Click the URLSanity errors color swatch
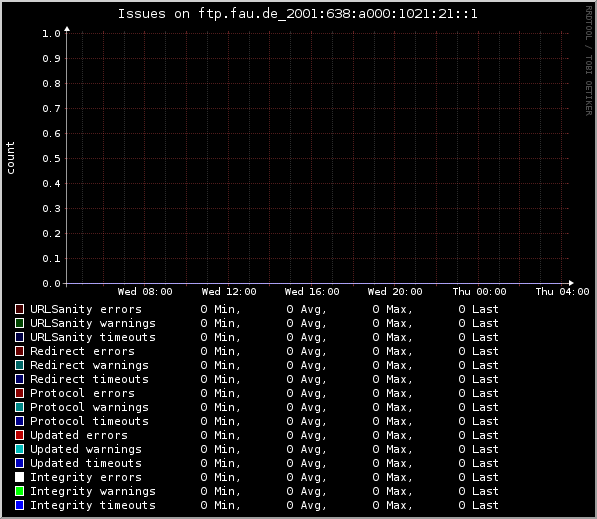The width and height of the screenshot is (597, 519). [19, 309]
